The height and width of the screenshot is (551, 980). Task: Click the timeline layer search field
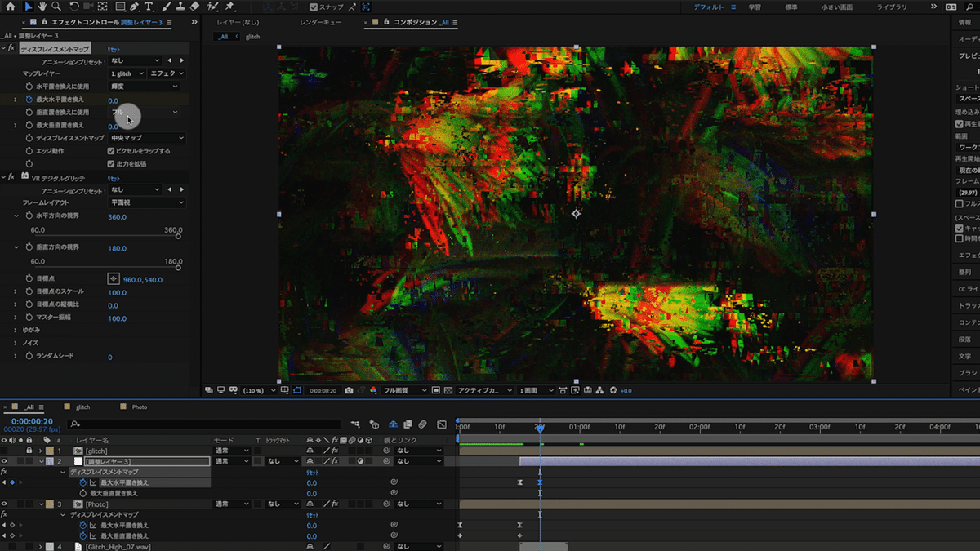tap(204, 424)
